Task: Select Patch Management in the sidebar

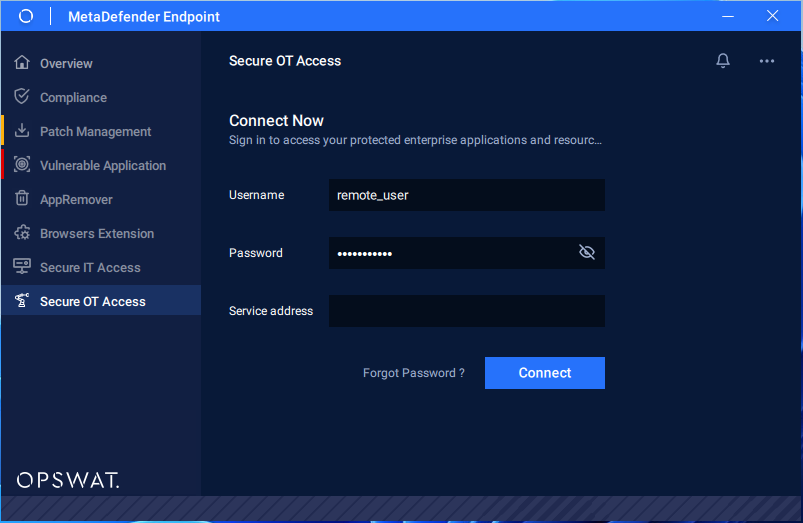Action: pos(101,131)
